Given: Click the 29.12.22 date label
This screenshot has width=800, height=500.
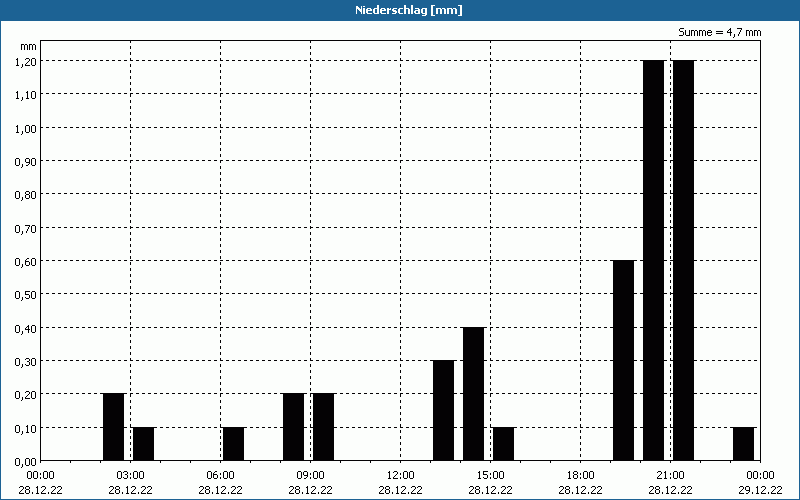Looking at the screenshot, I should (x=760, y=490).
